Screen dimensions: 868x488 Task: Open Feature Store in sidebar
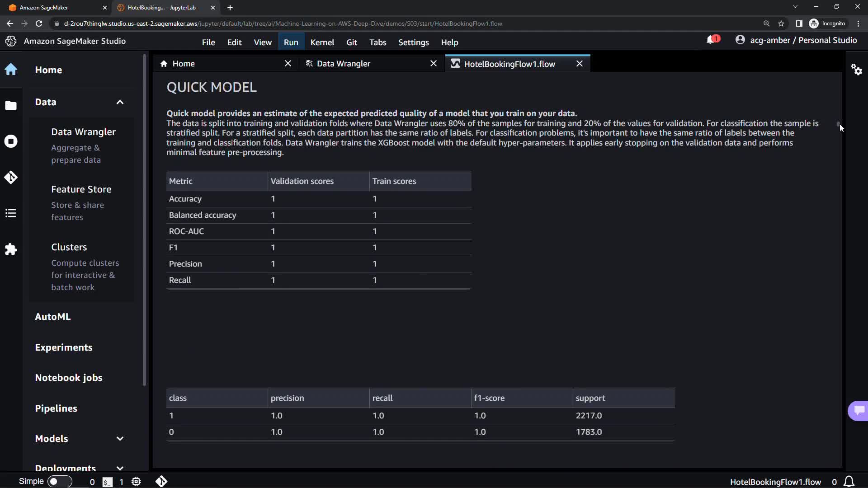(x=81, y=189)
